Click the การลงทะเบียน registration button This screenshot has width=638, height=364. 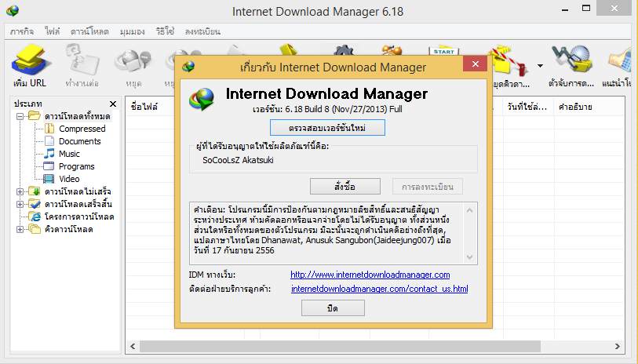click(427, 187)
